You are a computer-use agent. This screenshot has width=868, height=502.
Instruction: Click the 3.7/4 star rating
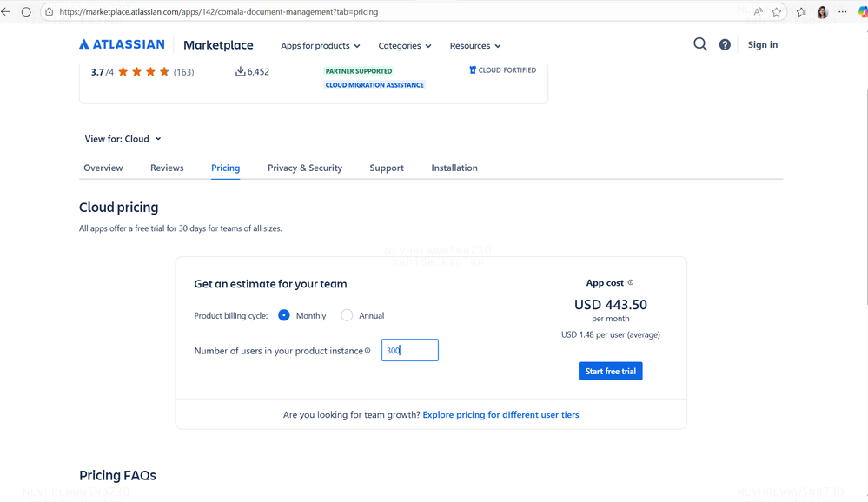click(x=130, y=72)
